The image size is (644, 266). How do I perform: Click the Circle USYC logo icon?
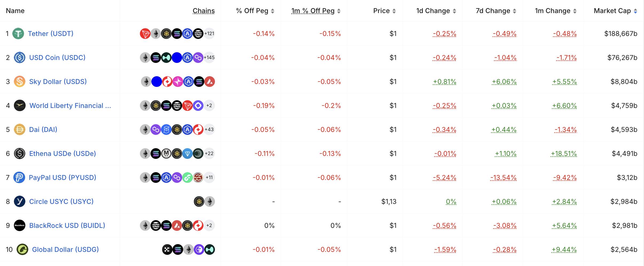(19, 201)
